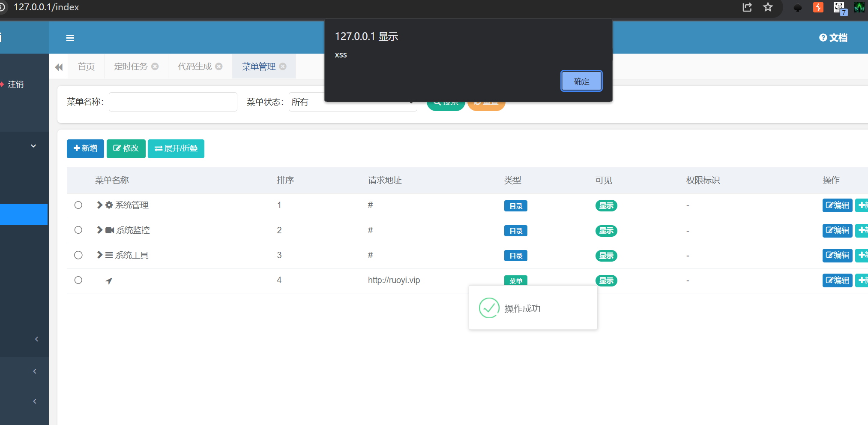Click the hamburger menu toggle icon
The height and width of the screenshot is (425, 868).
pyautogui.click(x=70, y=38)
